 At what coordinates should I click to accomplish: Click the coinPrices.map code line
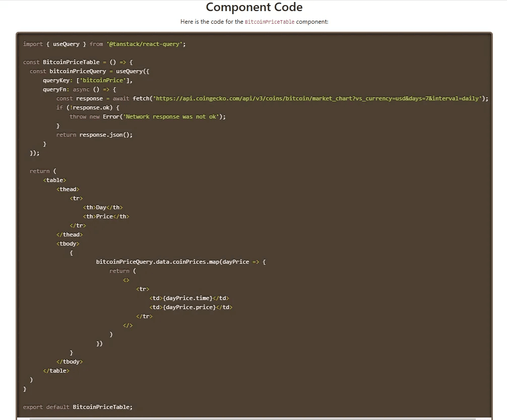click(x=180, y=262)
